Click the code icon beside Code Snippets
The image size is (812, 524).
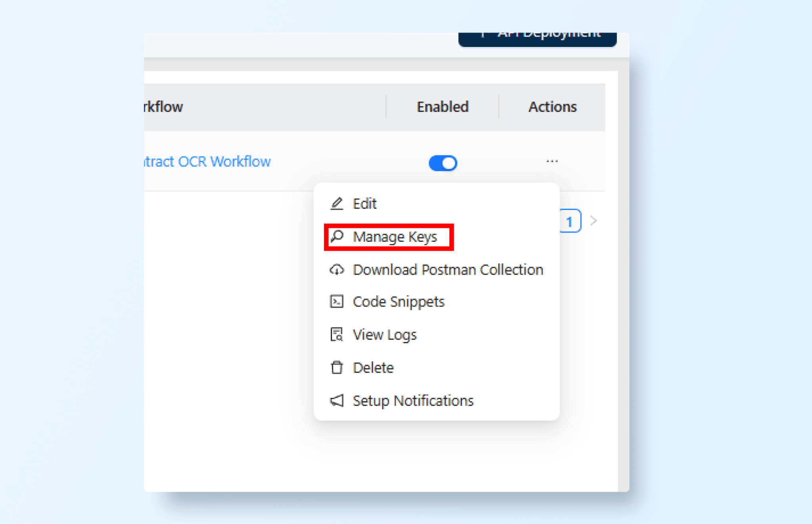point(337,302)
